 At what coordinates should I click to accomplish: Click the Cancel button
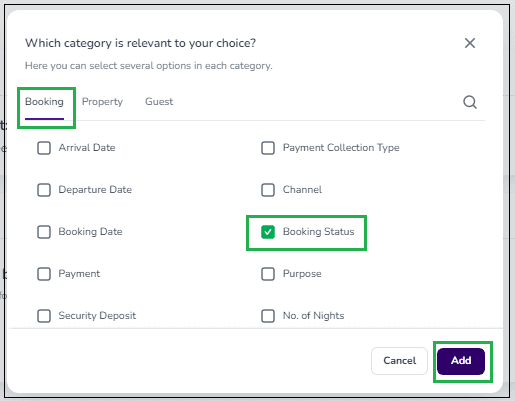tap(399, 361)
